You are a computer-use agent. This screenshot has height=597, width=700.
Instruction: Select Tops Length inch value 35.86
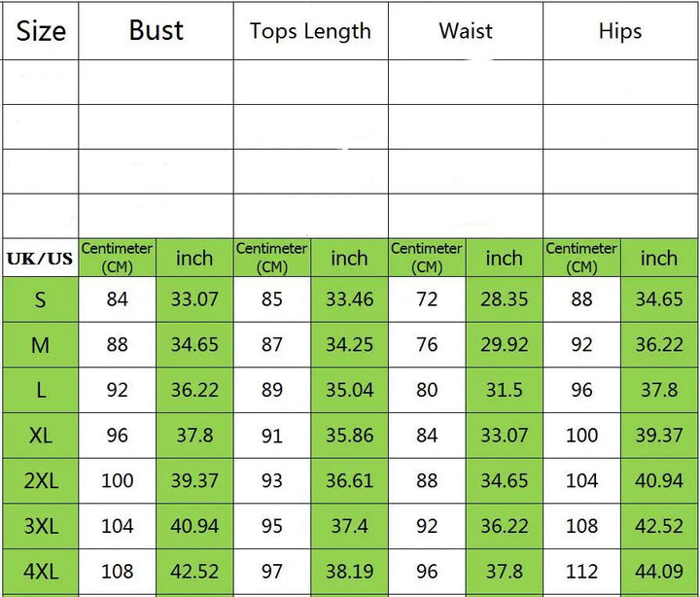[349, 436]
